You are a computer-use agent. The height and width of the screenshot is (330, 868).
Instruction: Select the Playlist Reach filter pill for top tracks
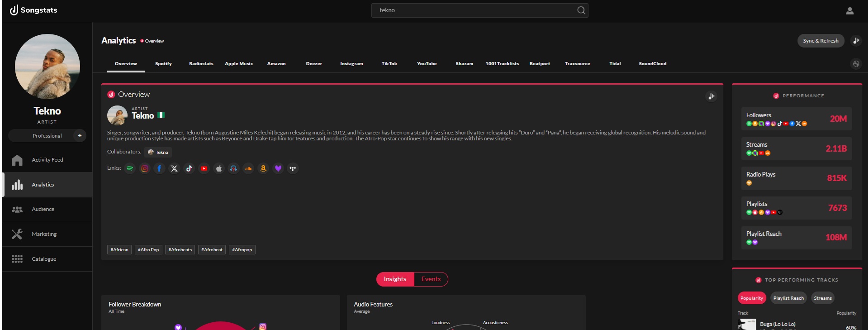point(788,298)
